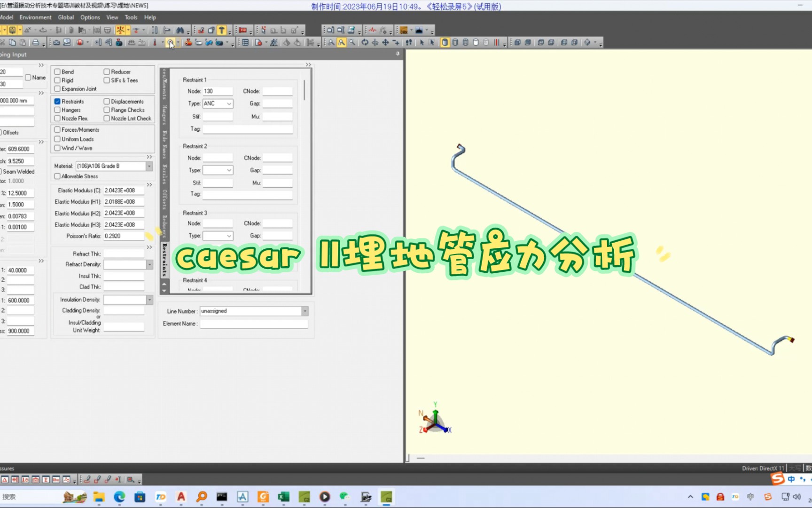Viewport: 812px width, 508px height.
Task: Click the red thermometer temperature icon
Action: (x=155, y=43)
